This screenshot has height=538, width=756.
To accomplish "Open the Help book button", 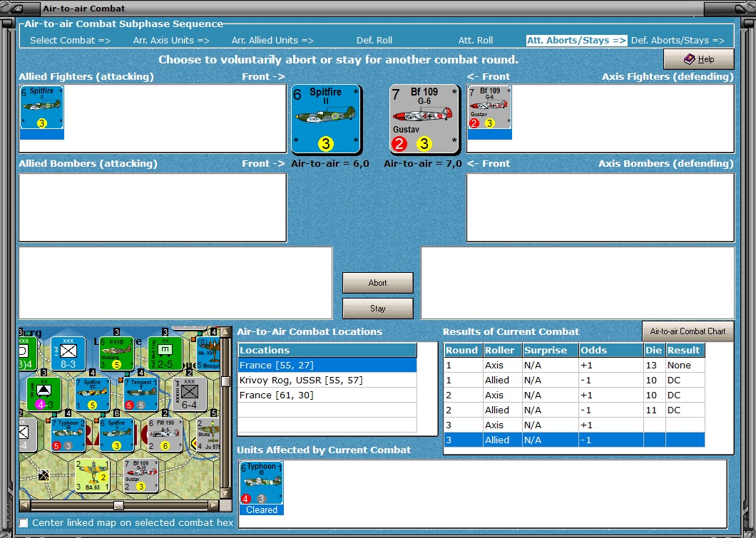I will point(699,59).
